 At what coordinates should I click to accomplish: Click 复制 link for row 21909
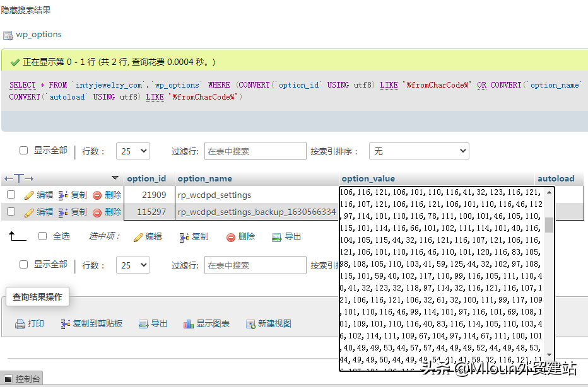79,195
